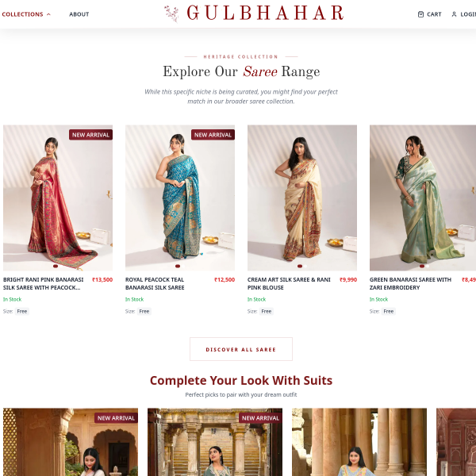The height and width of the screenshot is (476, 476).
Task: Open the Royal Peacock Teal Banarasi Silk Saree link
Action: 155,283
